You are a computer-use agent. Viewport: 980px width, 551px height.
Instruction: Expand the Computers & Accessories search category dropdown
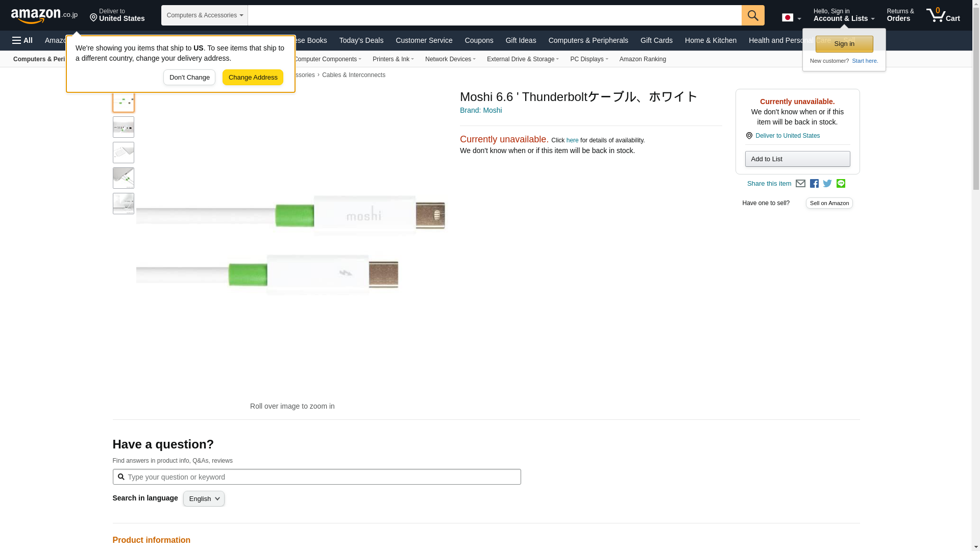click(x=205, y=15)
